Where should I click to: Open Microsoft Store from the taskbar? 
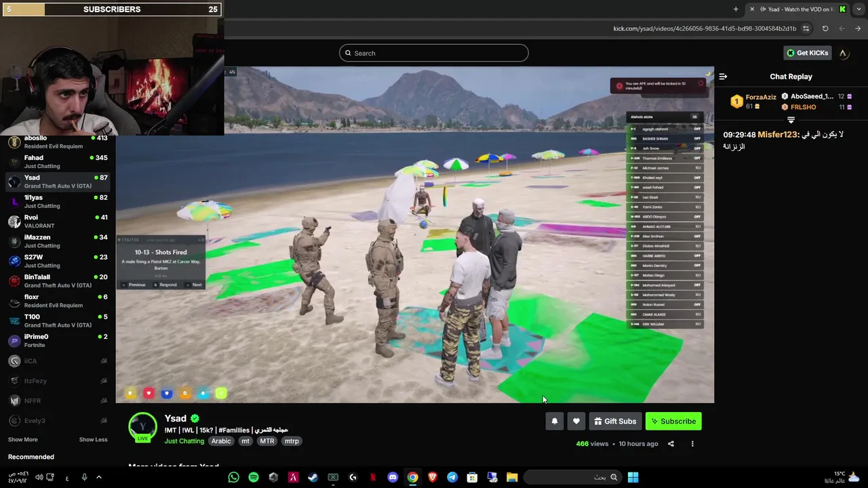pos(472,477)
